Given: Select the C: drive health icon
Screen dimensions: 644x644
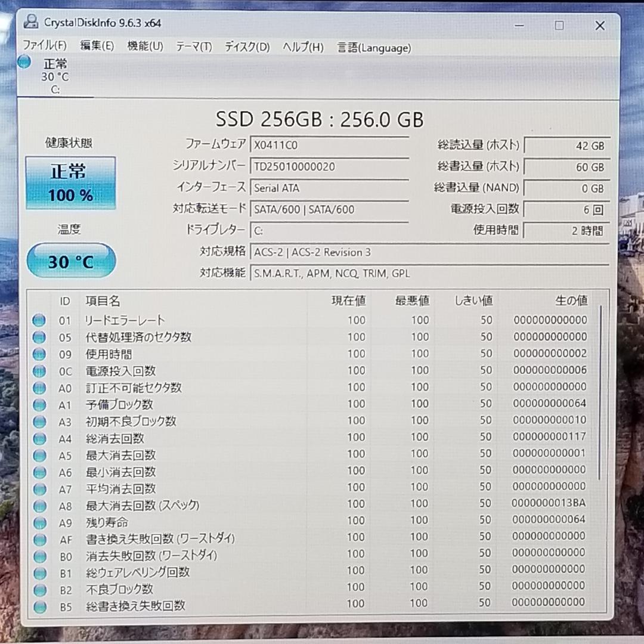Looking at the screenshot, I should pos(24,61).
